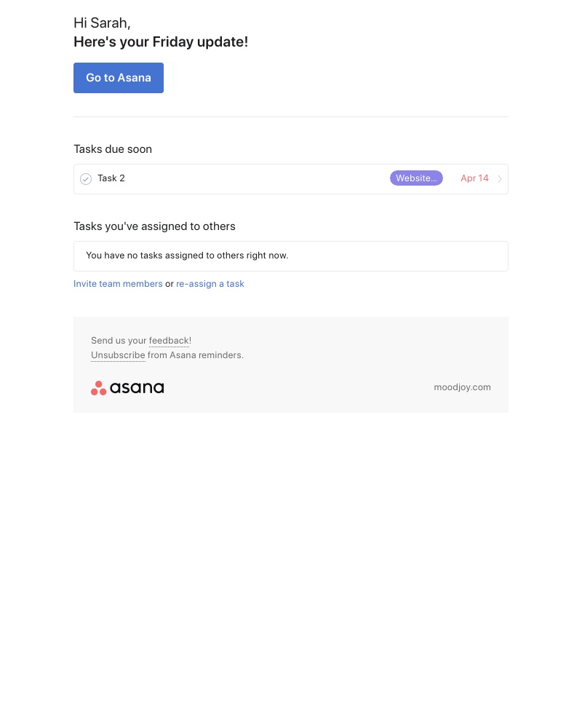
Task: Click the Here's your Friday update heading
Action: [161, 41]
